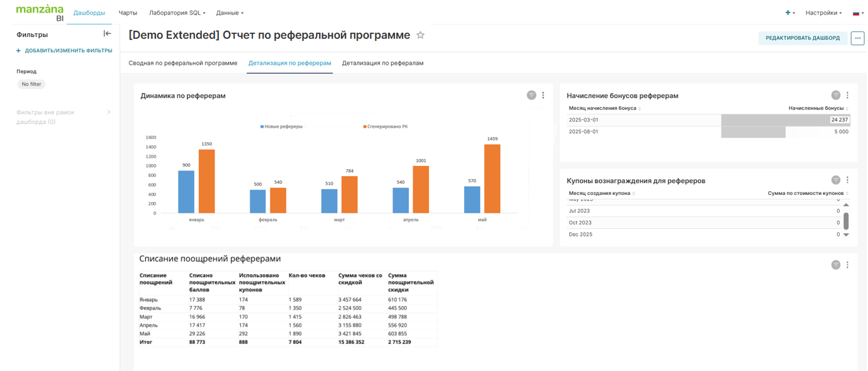Toggle Новые рефереры series in chart legend
The width and height of the screenshot is (868, 371).
pos(282,126)
